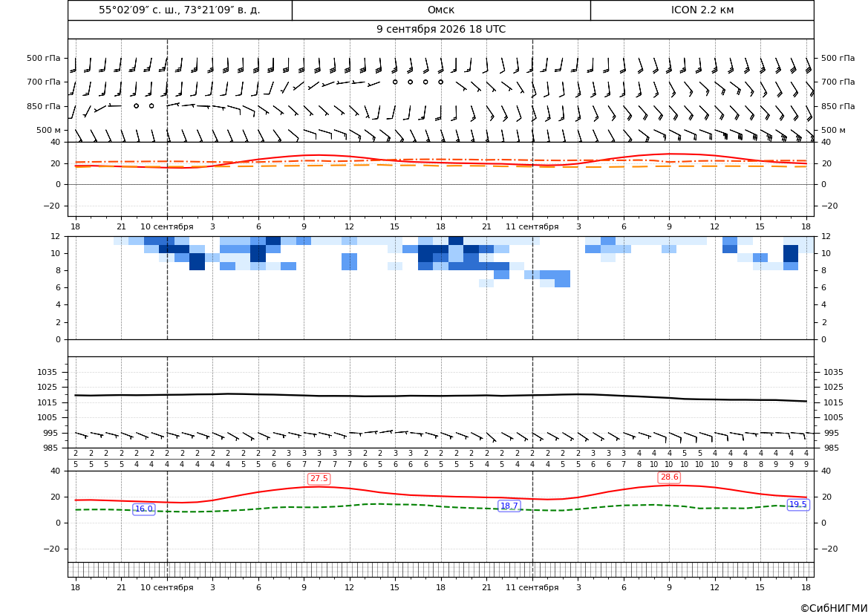The image size is (868, 614).
Task: Click the blue 19.5 temperature label
Action: [797, 504]
